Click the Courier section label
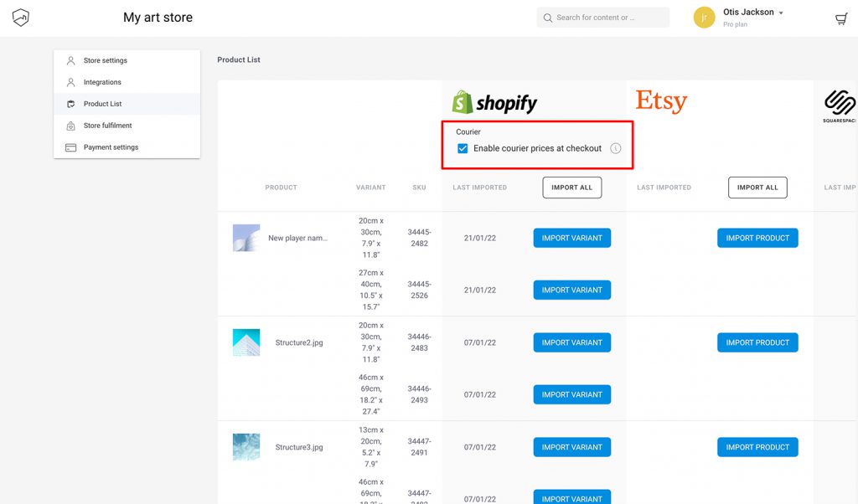This screenshot has height=504, width=858. (x=468, y=131)
